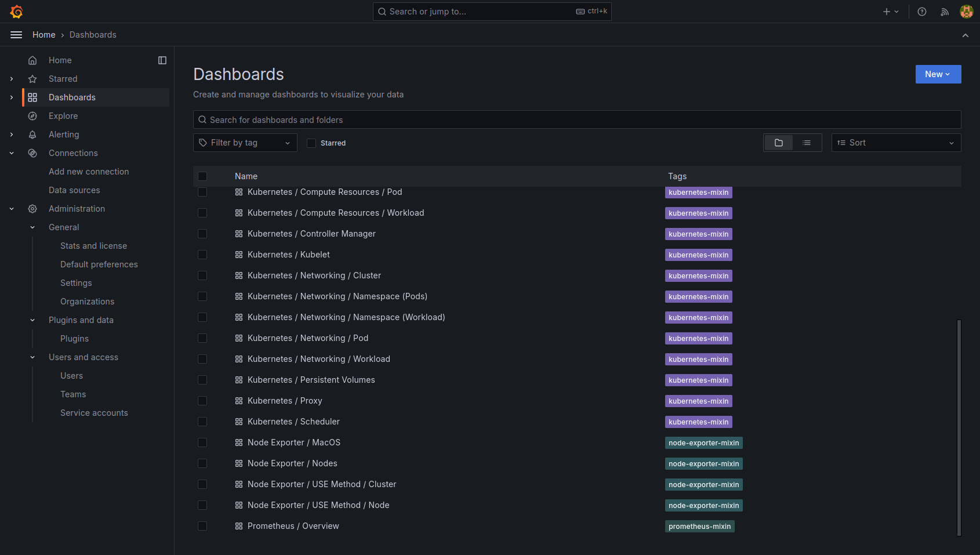Image resolution: width=980 pixels, height=555 pixels.
Task: Click the Search for dashboards and folders field
Action: coord(577,119)
